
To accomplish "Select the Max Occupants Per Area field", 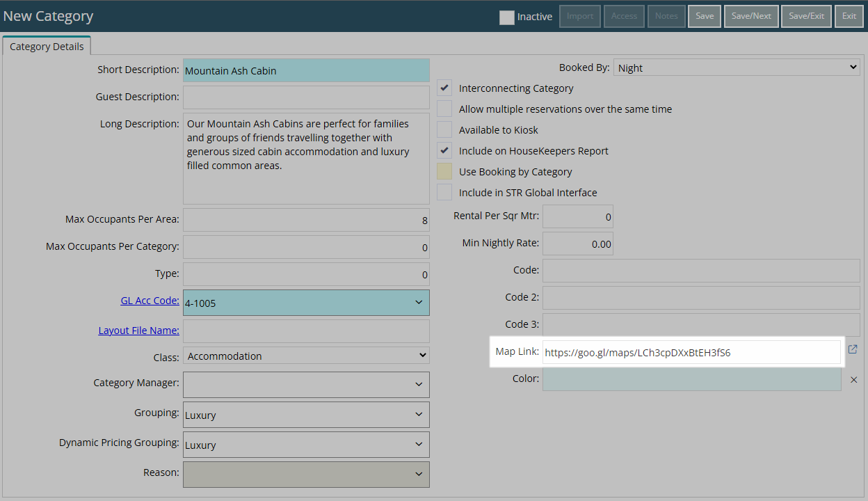I will click(x=306, y=220).
